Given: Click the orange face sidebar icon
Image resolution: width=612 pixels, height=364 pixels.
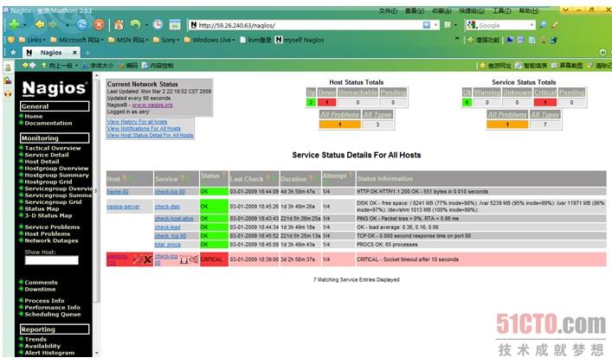Looking at the screenshot, I should (x=8, y=93).
